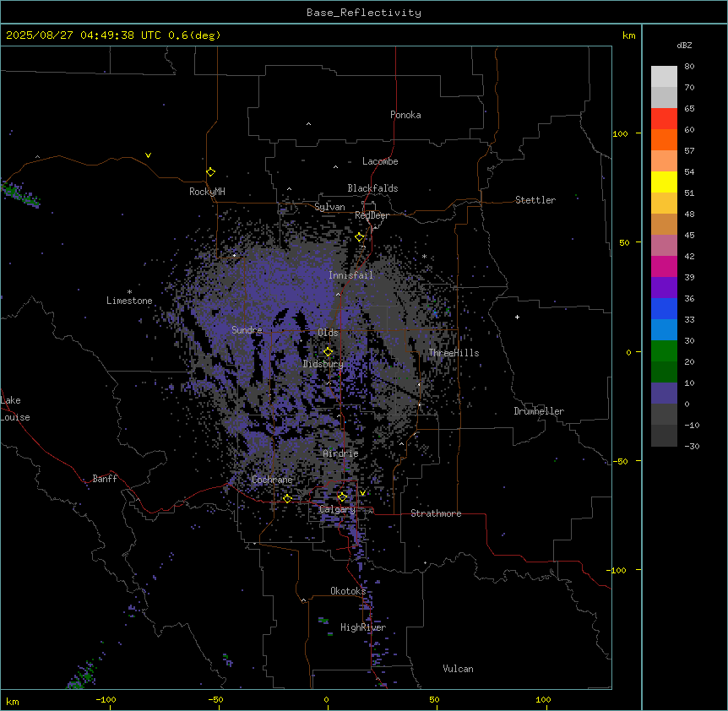
Task: Select the light gray 70–80 dBZ swatch
Action: 664,77
